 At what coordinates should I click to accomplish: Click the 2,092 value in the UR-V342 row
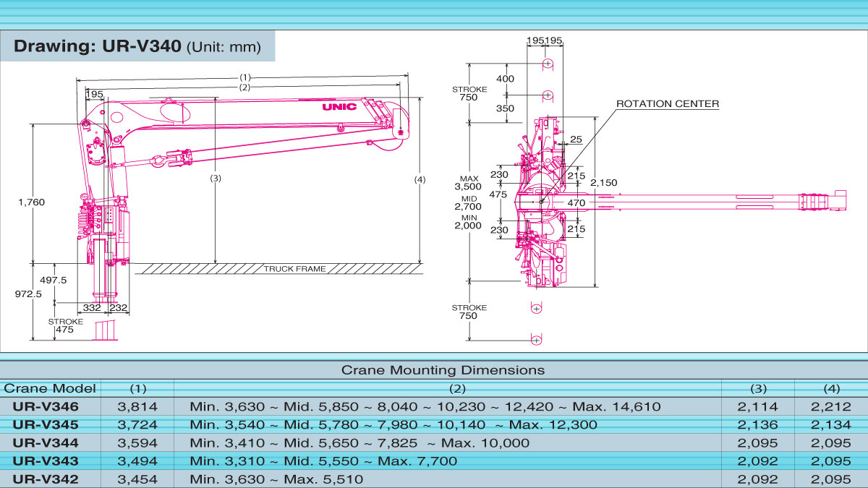click(x=759, y=479)
